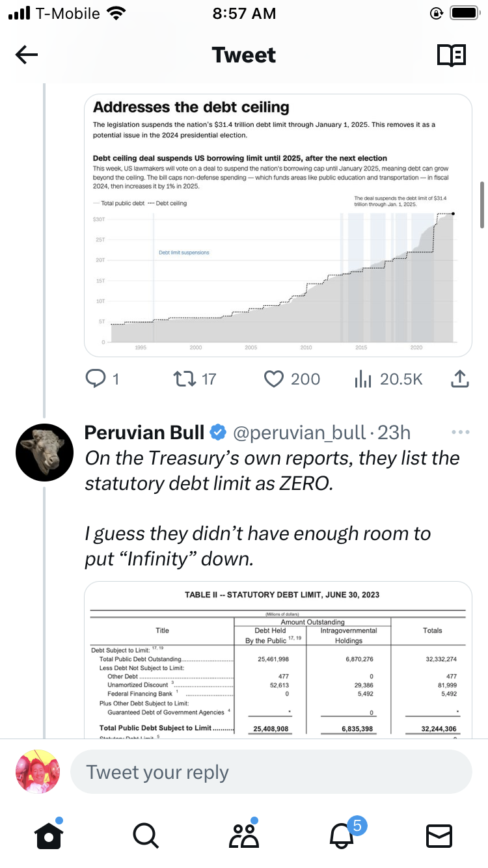Screen dimensions: 488x868
Task: Tap the Tweet your reply field
Action: tap(271, 772)
